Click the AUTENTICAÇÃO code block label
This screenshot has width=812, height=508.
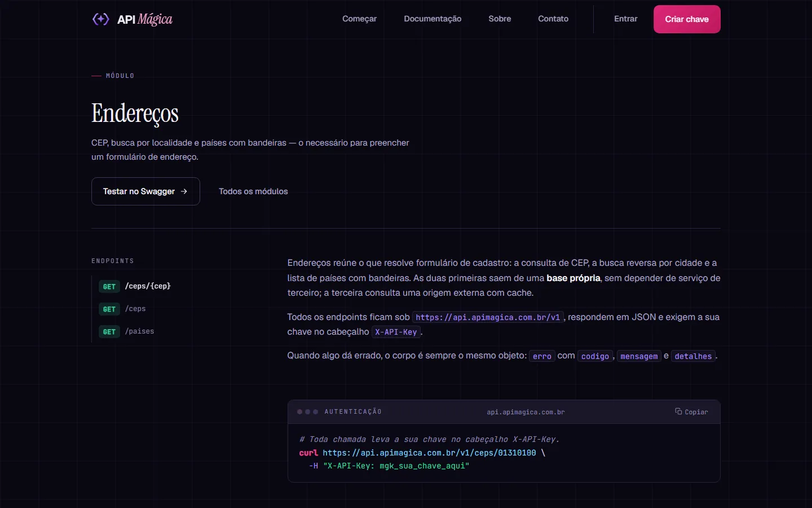point(353,411)
